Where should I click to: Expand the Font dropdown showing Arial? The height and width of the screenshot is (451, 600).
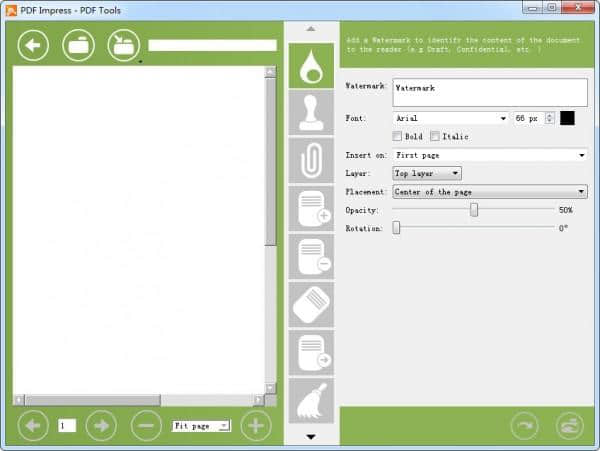click(x=450, y=118)
